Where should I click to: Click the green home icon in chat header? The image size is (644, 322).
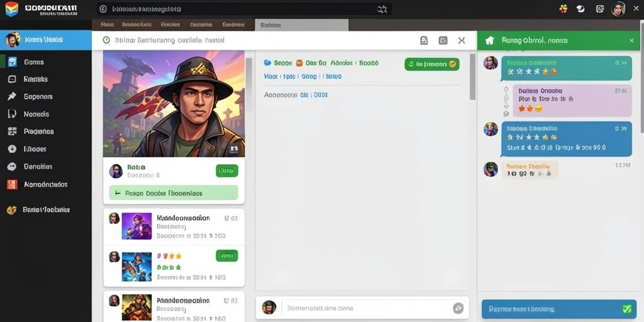pyautogui.click(x=489, y=40)
